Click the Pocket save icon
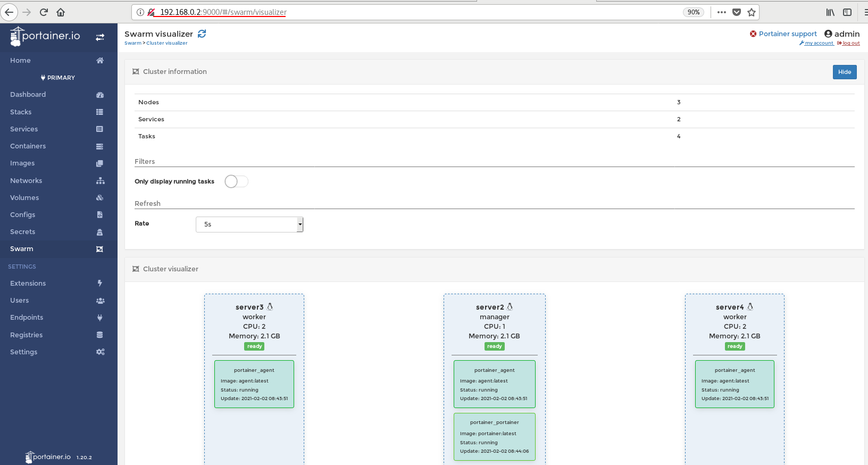 [737, 12]
